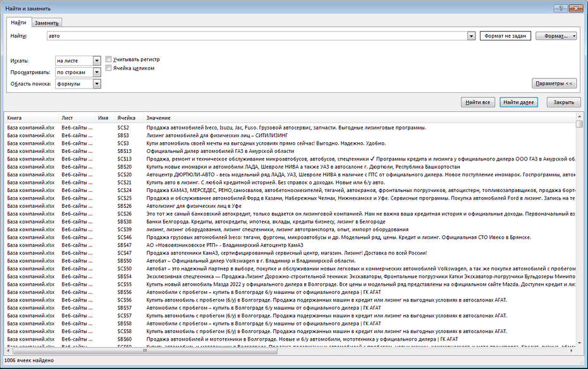Select result row with cell $B$50
The image size is (588, 369).
point(290,261)
